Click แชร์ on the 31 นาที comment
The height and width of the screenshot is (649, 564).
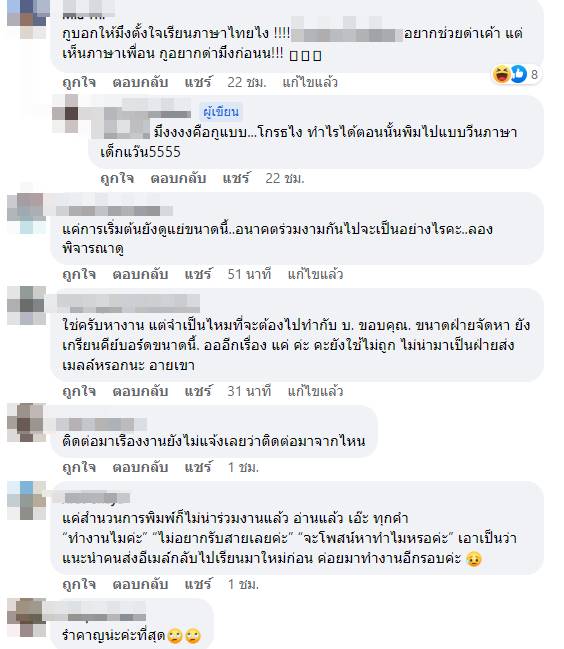[x=198, y=392]
